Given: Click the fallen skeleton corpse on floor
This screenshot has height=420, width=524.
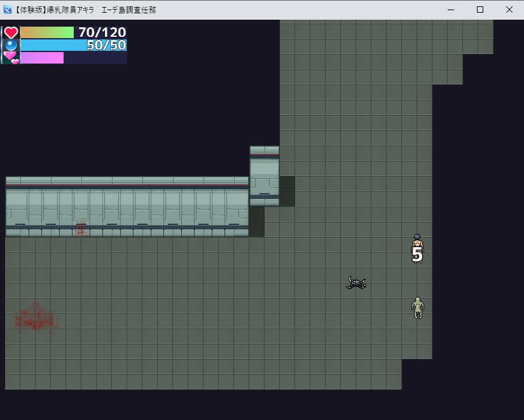Looking at the screenshot, I should pyautogui.click(x=356, y=283).
